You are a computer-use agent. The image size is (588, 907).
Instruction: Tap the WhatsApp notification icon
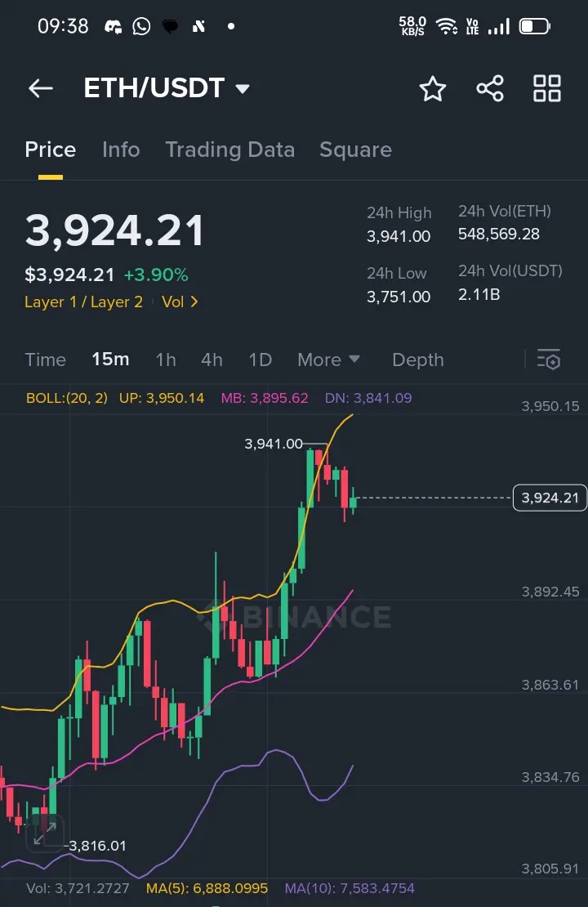coord(141,26)
